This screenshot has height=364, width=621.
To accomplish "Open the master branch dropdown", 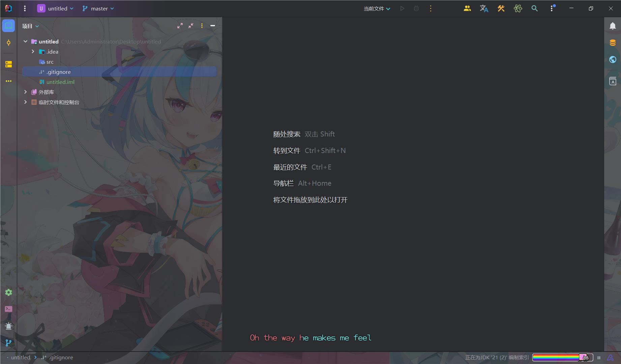I will pos(98,8).
